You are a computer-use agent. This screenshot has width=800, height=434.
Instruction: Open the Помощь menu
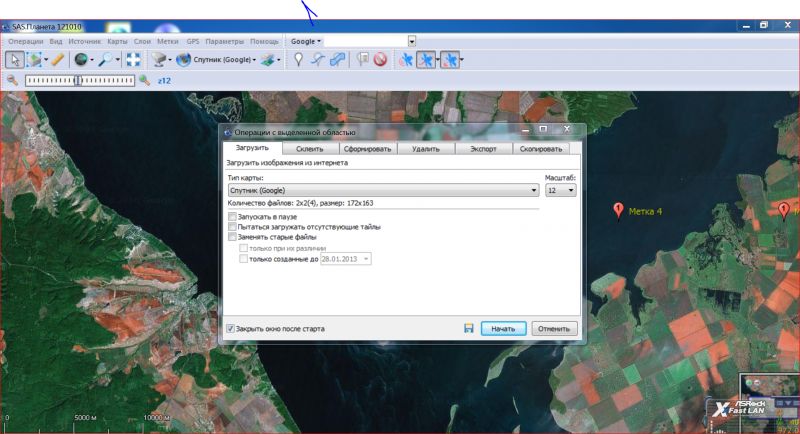click(264, 41)
